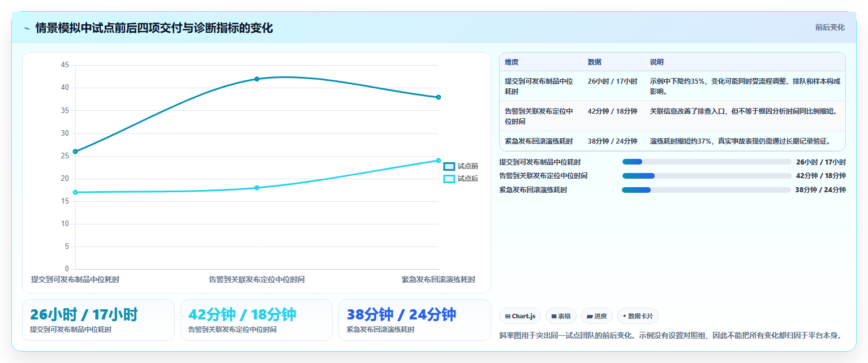Click the 说明 table column header
This screenshot has height=363, width=868.
(657, 62)
